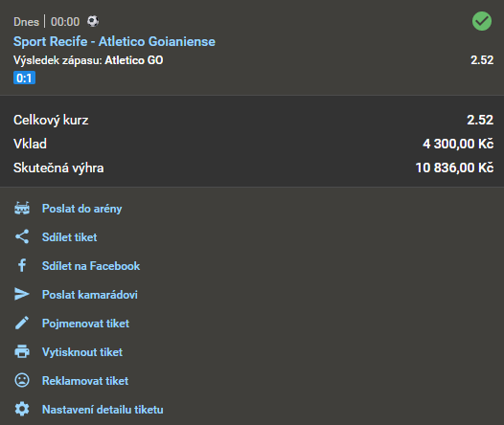Image resolution: width=504 pixels, height=425 pixels.
Task: Choose Poslat kamarádovi option
Action: (90, 295)
